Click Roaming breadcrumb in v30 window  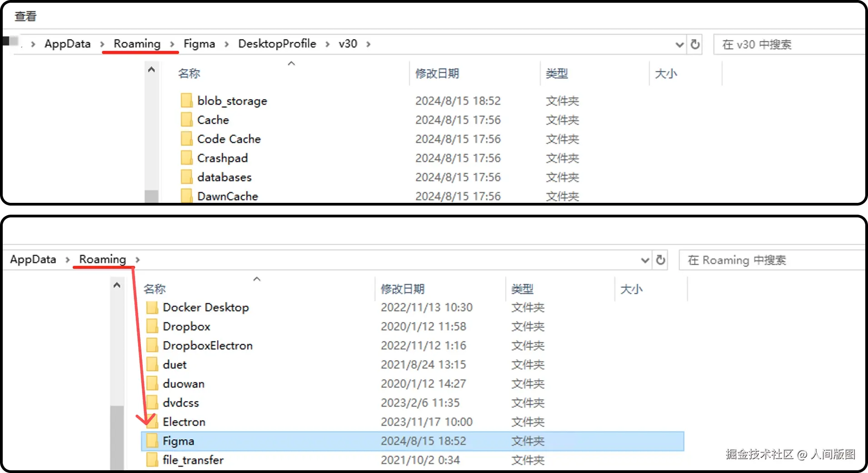pyautogui.click(x=137, y=44)
